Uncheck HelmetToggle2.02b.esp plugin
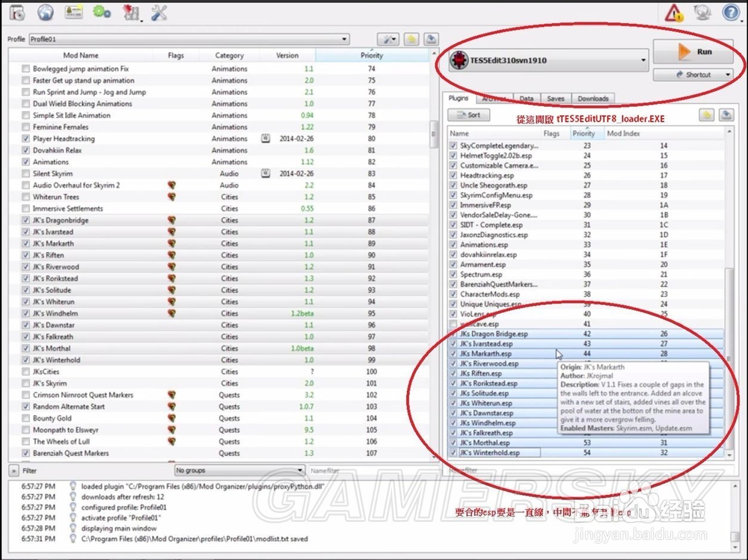 [453, 156]
